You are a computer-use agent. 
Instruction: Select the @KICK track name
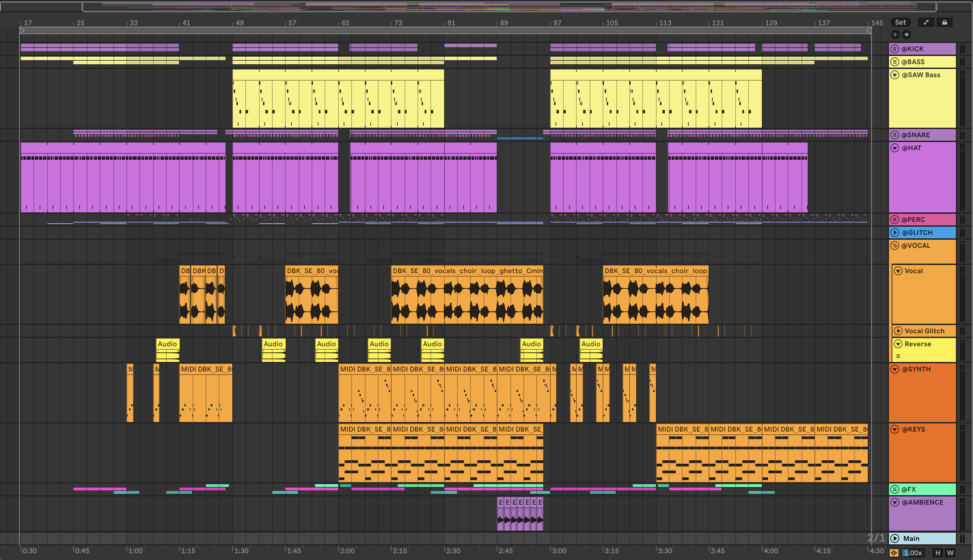click(913, 49)
